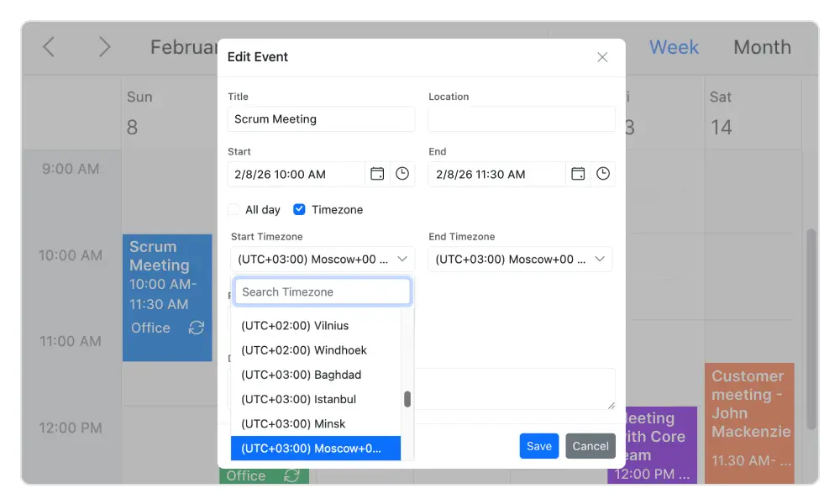Viewport: 840px width, 504px height.
Task: Cancel editing the event
Action: coord(590,446)
